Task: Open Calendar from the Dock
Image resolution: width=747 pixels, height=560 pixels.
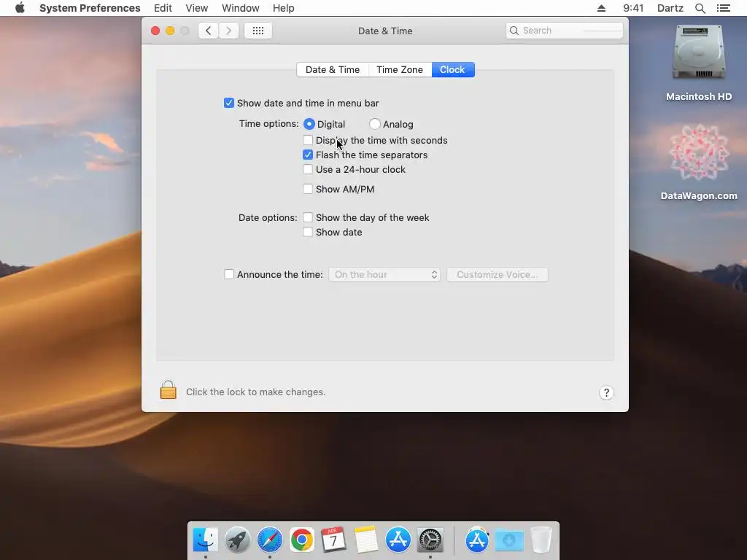Action: (x=333, y=540)
